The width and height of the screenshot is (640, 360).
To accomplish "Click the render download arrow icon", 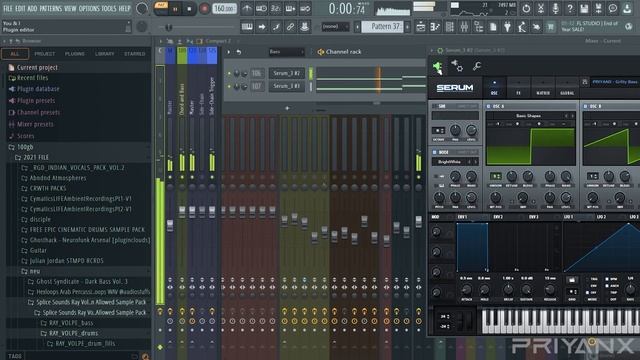I will pyautogui.click(x=627, y=8).
